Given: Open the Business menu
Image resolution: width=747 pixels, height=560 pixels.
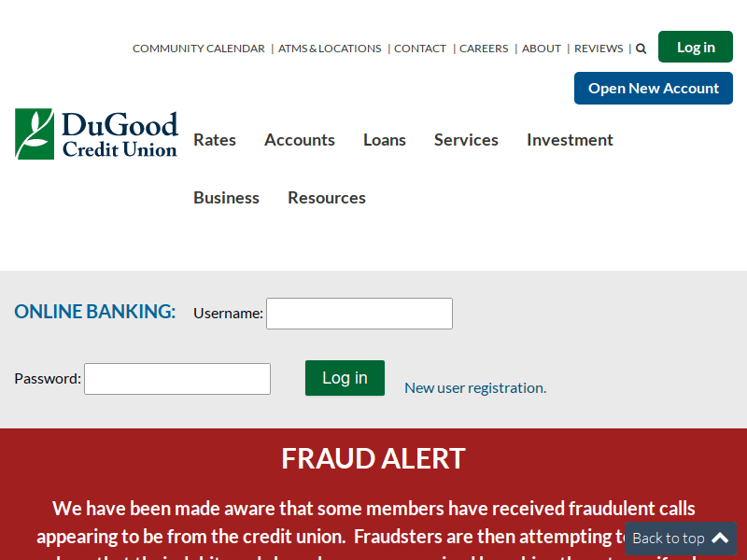Looking at the screenshot, I should pos(226,198).
